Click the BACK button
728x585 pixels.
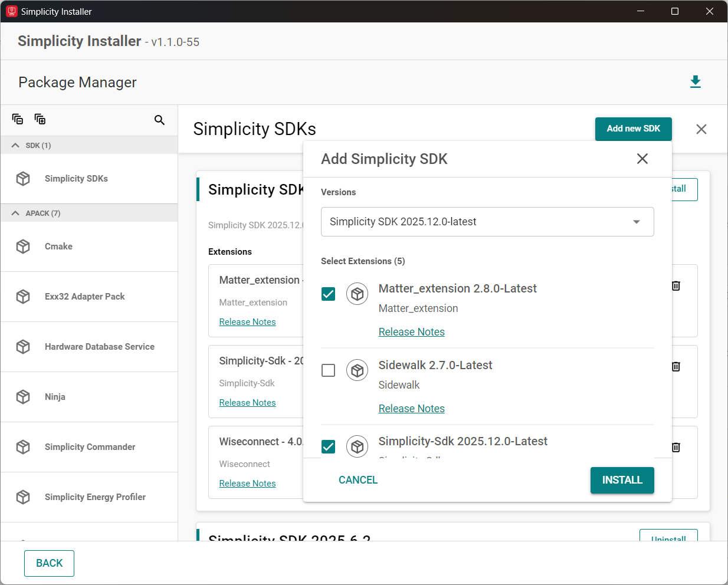(49, 563)
